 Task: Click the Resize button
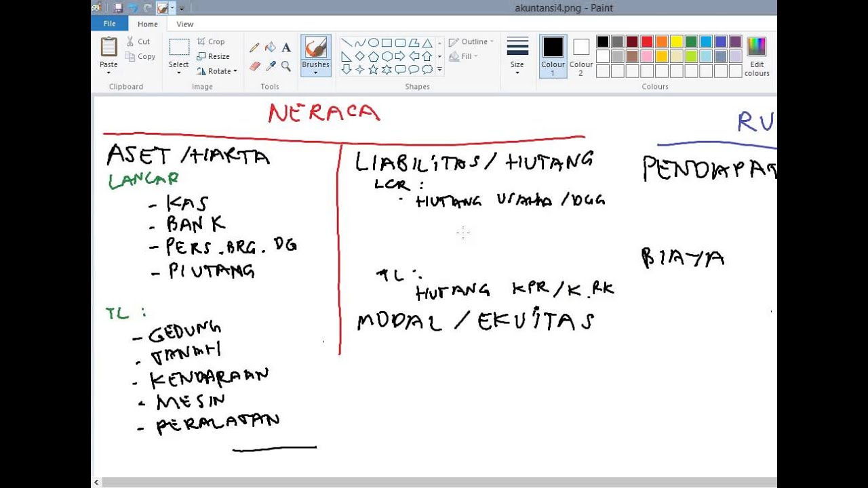pyautogui.click(x=214, y=56)
